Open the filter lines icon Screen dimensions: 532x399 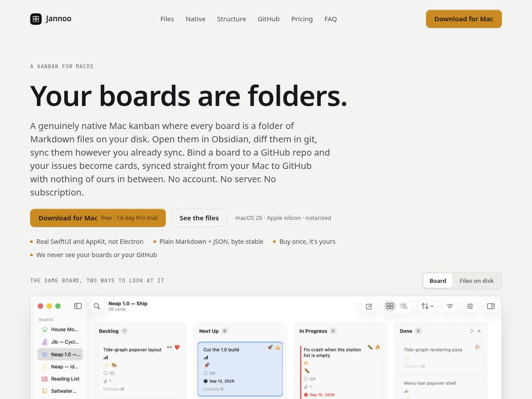(450, 306)
